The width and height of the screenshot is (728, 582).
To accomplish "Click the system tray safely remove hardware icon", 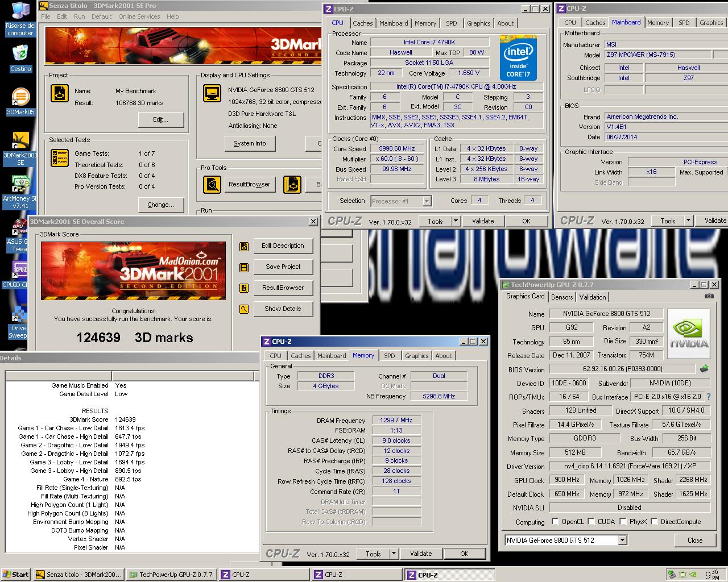I will coord(672,575).
